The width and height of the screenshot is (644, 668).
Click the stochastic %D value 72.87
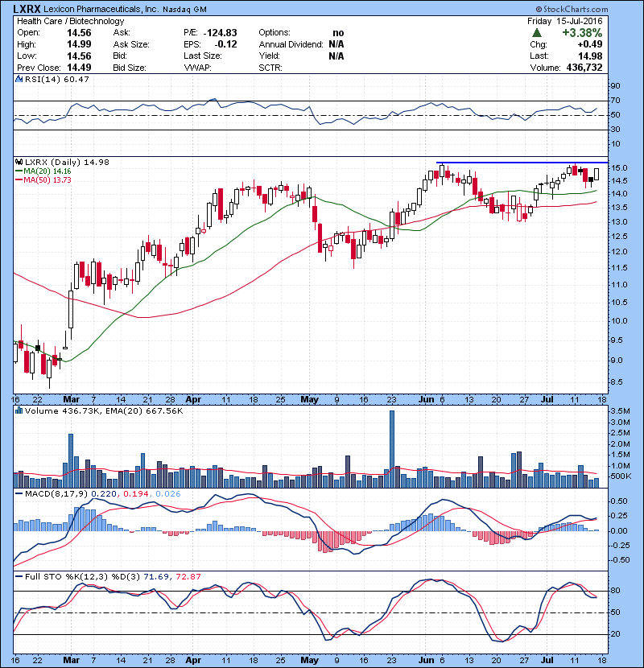(188, 576)
